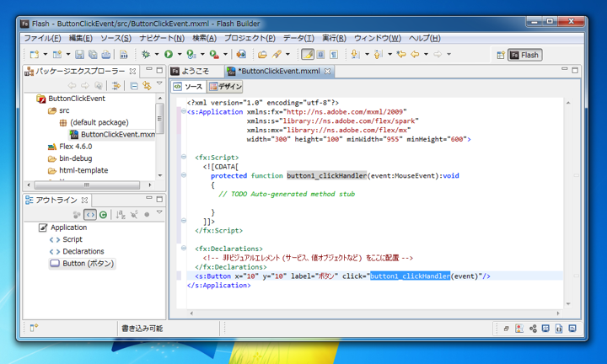Click the status bar fast view icon
This screenshot has height=364, width=607.
[34, 329]
